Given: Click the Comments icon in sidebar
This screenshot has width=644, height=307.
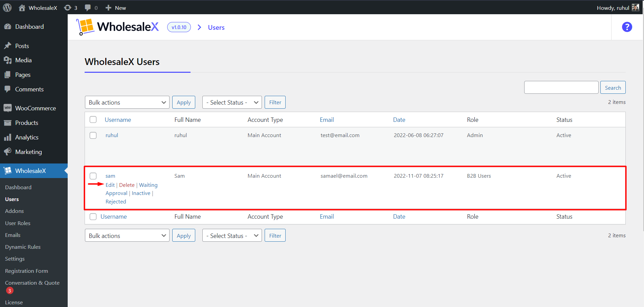Looking at the screenshot, I should pos(7,89).
